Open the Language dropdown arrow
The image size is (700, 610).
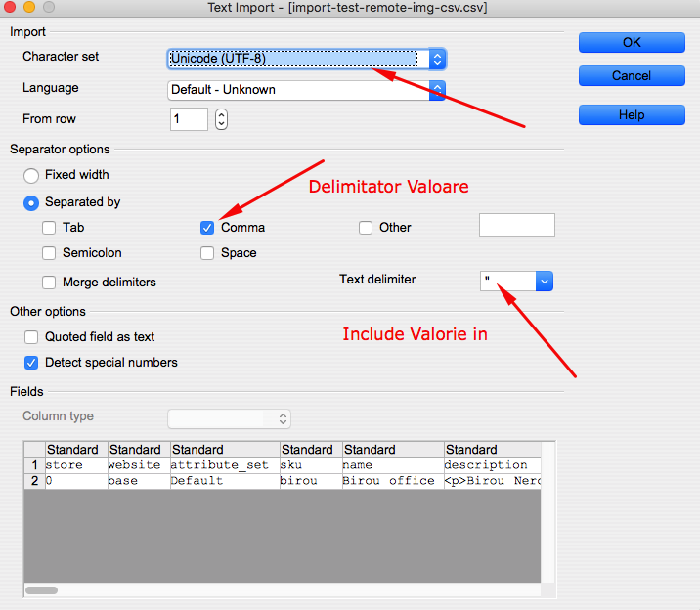(x=437, y=90)
